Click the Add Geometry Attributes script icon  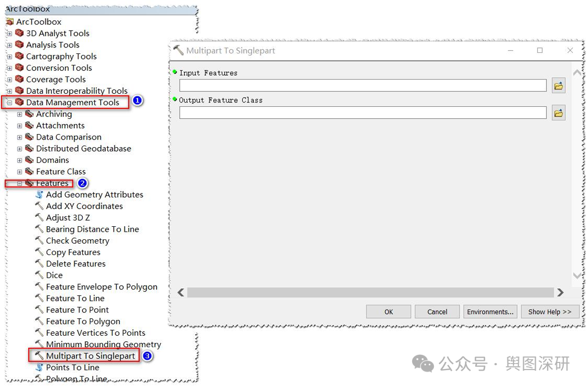(39, 195)
